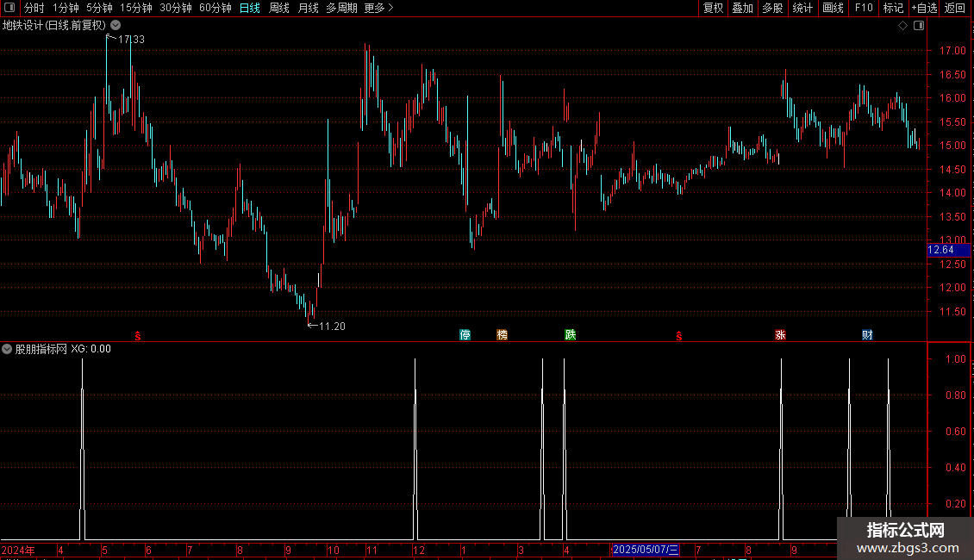974x560 pixels.
Task: Click the 17.33 high price annotation
Action: (131, 39)
